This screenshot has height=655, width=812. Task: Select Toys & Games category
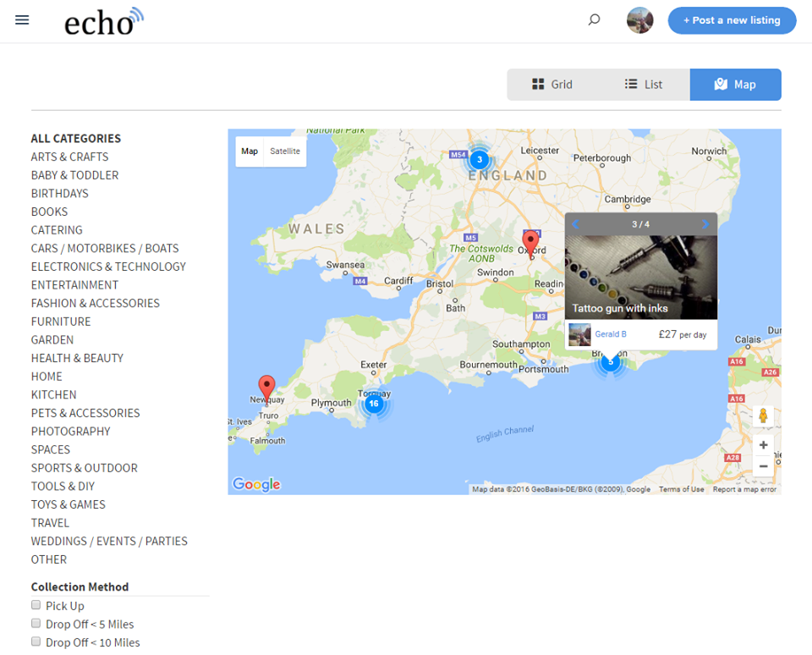68,504
